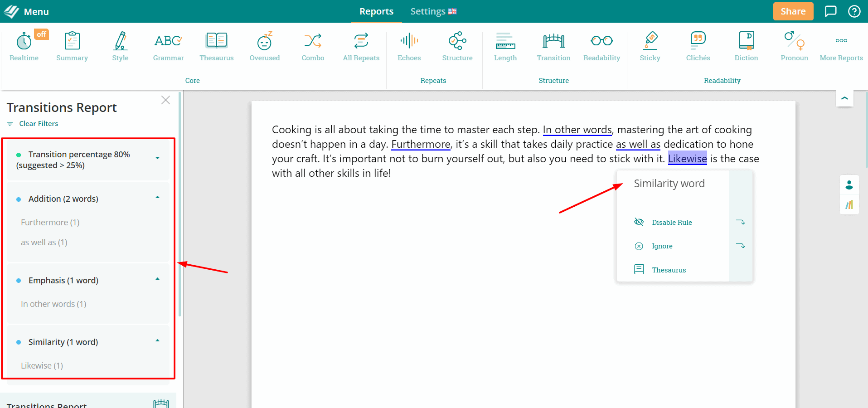Run the Diction report
Screen dimensions: 868x408
[x=746, y=47]
